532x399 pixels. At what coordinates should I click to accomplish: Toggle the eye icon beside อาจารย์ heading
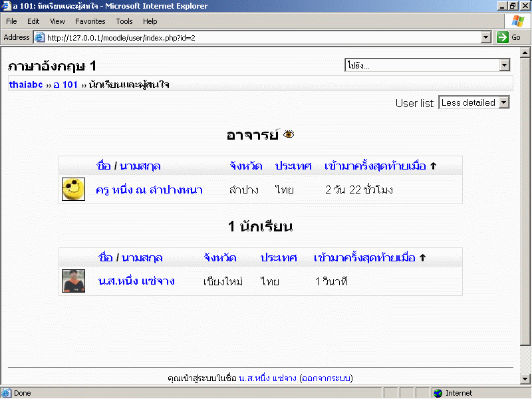pos(289,134)
